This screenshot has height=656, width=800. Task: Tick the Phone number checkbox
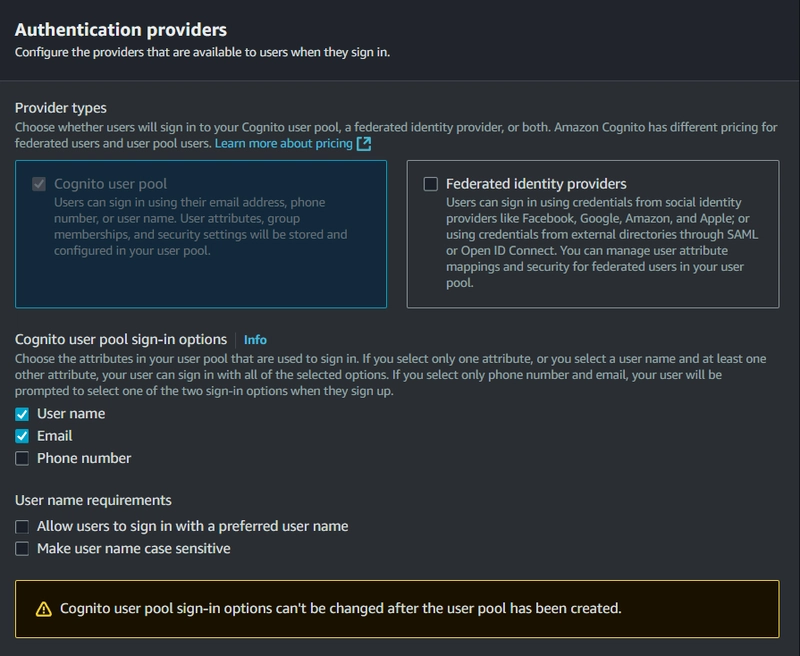tap(22, 459)
